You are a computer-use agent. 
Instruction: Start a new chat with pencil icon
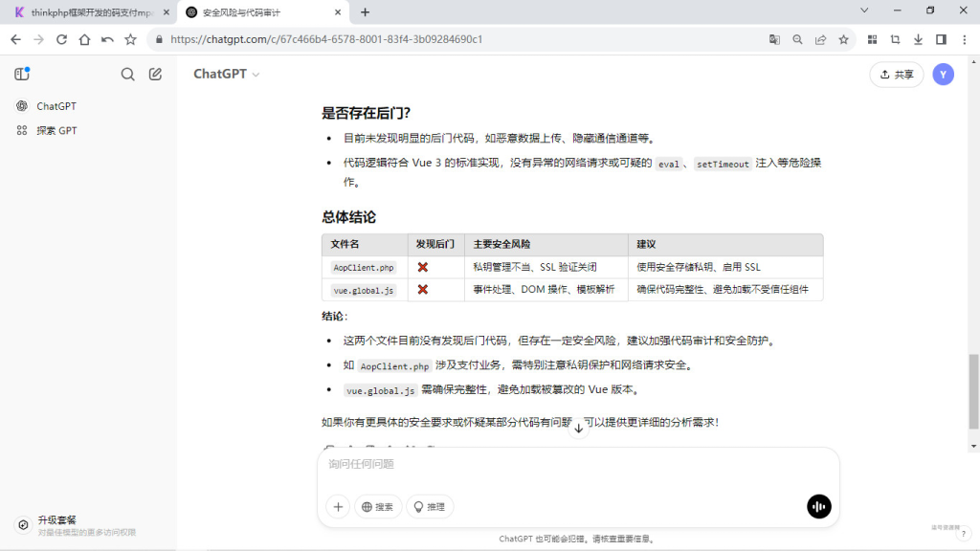155,75
